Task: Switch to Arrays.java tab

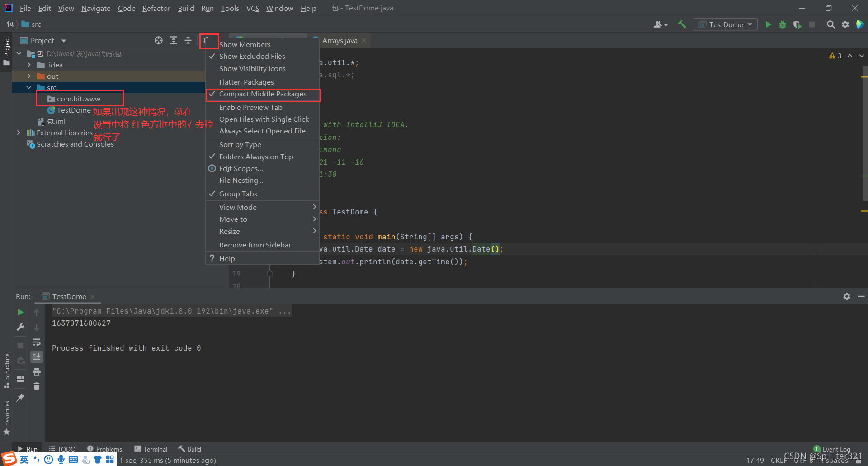Action: click(340, 40)
